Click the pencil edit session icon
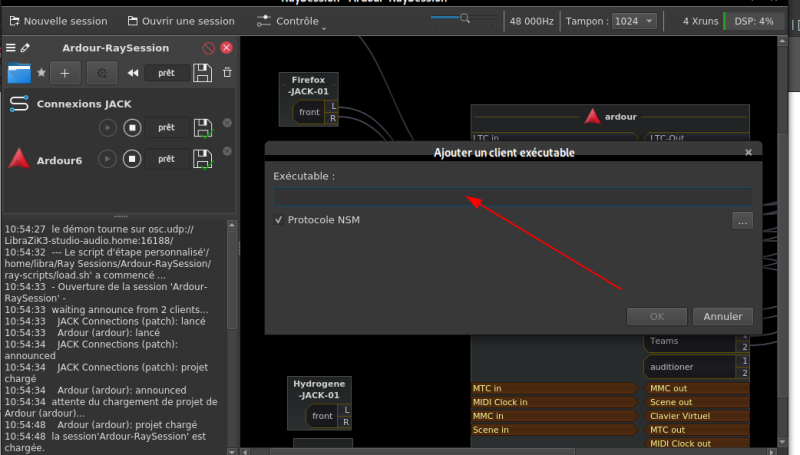This screenshot has width=800, height=455. pyautogui.click(x=25, y=48)
